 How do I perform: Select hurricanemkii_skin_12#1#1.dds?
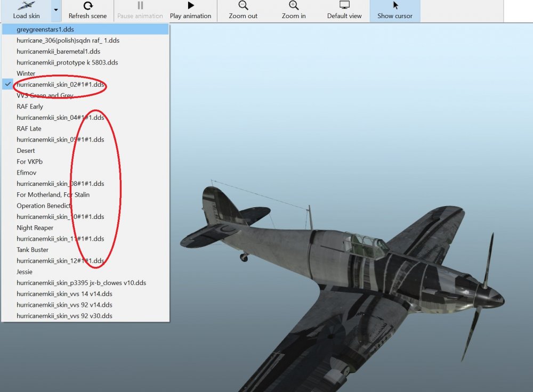coord(85,261)
